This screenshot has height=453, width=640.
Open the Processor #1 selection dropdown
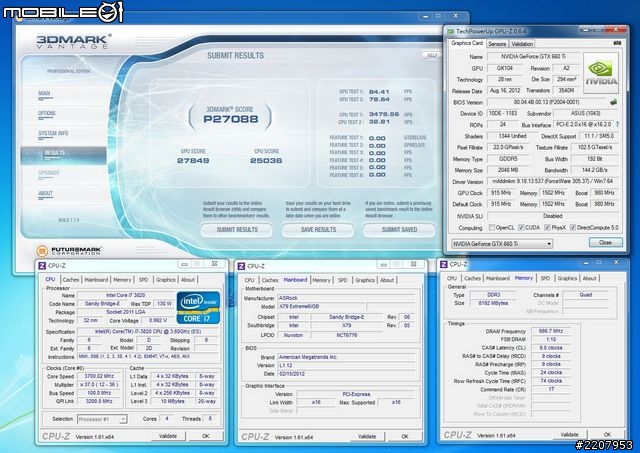(102, 419)
